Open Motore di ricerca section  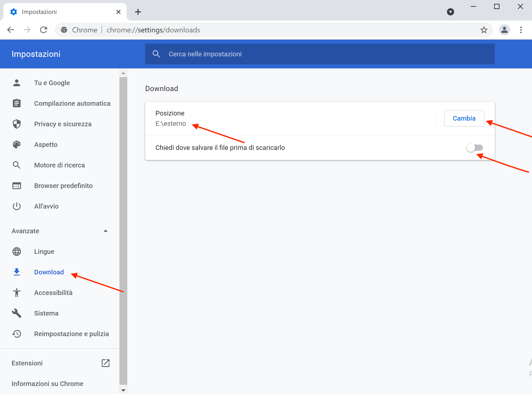click(60, 165)
